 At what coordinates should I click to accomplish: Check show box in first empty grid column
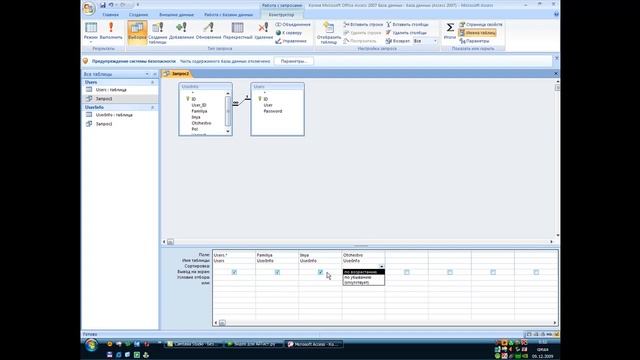407,272
